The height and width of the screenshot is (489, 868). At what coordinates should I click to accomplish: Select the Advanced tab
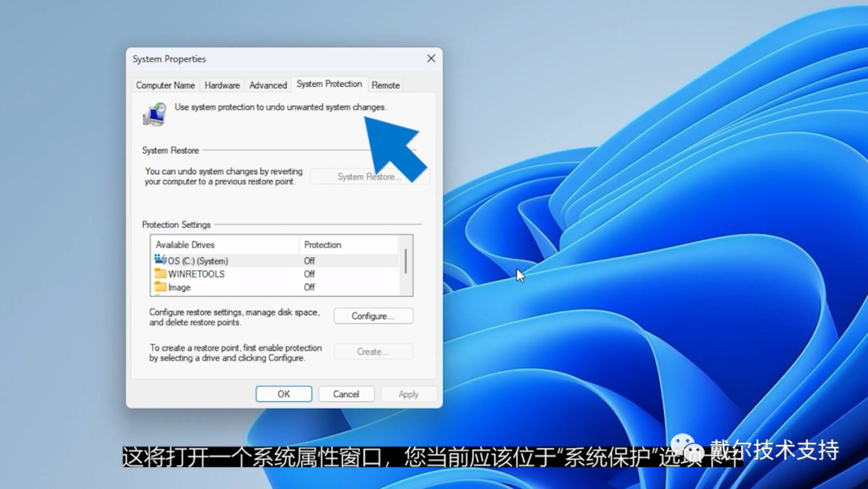268,85
